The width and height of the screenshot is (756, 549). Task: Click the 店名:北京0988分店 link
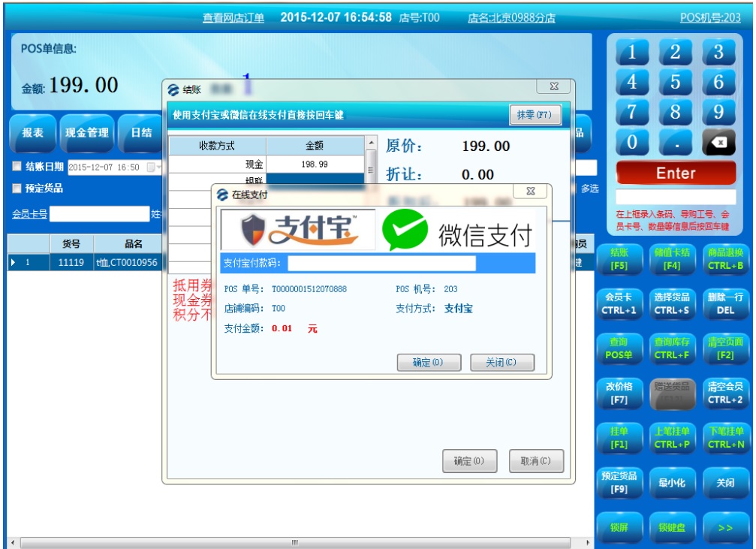[x=511, y=18]
